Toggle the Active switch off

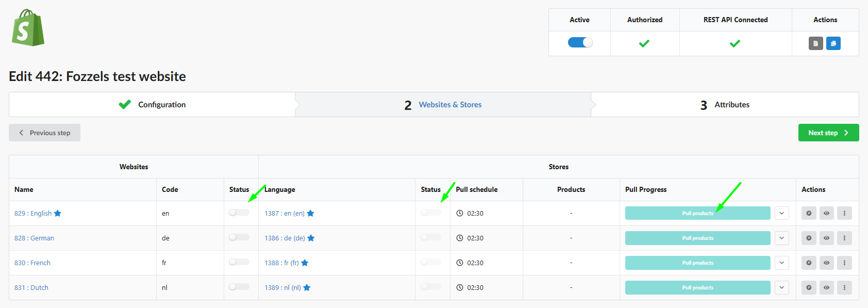[580, 42]
